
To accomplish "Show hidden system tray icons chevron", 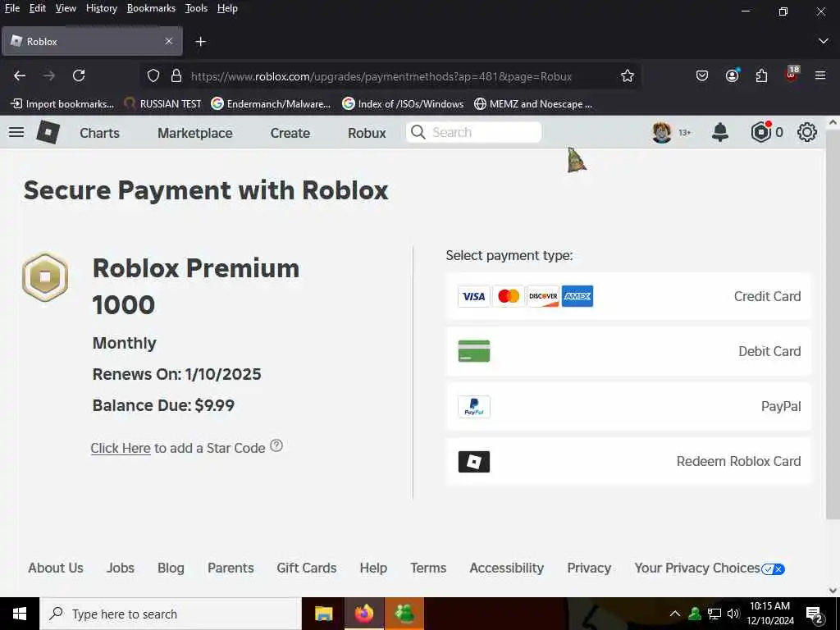I will click(x=675, y=614).
